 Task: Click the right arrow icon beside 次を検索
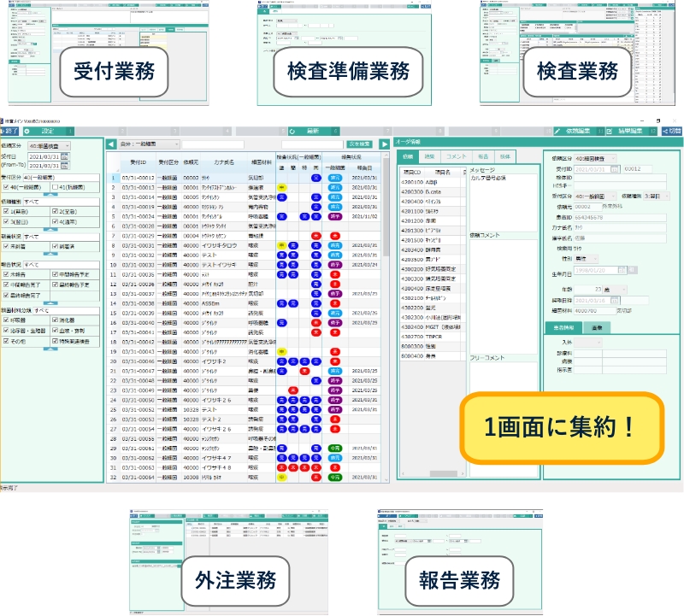tap(384, 144)
